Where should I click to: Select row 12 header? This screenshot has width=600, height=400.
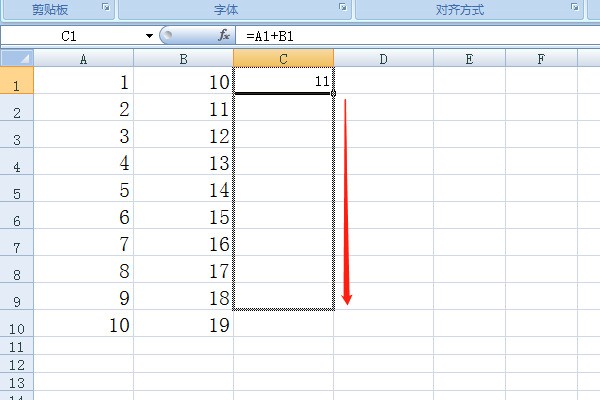click(x=17, y=363)
